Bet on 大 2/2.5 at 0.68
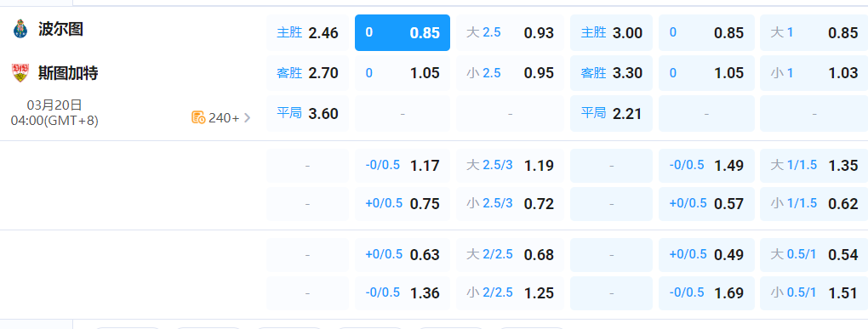Screen dimensions: 868x329 click(x=511, y=255)
